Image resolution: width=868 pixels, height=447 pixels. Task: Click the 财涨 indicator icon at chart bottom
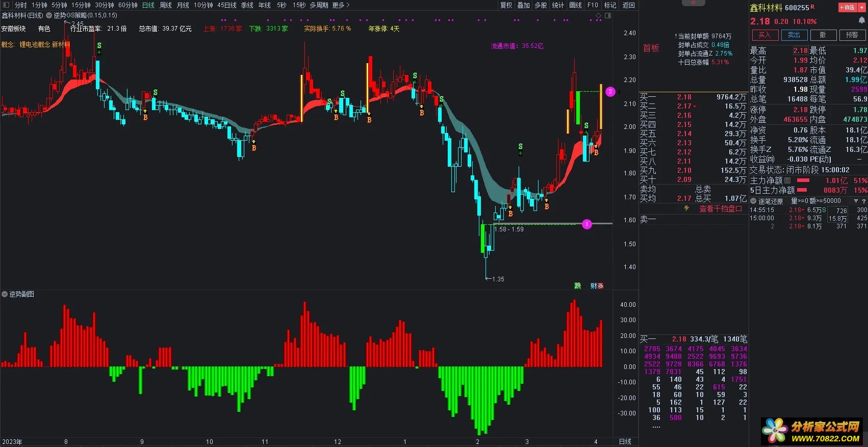pos(597,285)
